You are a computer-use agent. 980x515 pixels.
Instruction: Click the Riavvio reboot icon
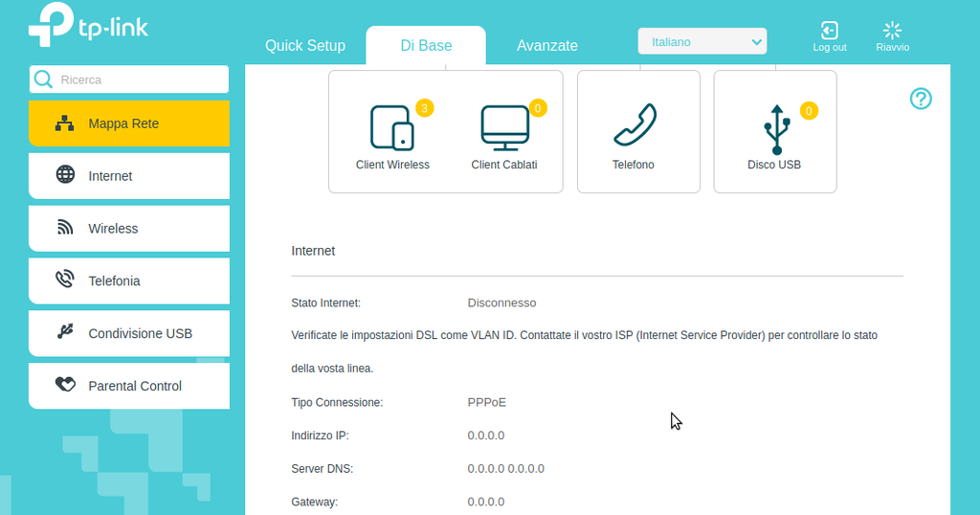pyautogui.click(x=892, y=32)
